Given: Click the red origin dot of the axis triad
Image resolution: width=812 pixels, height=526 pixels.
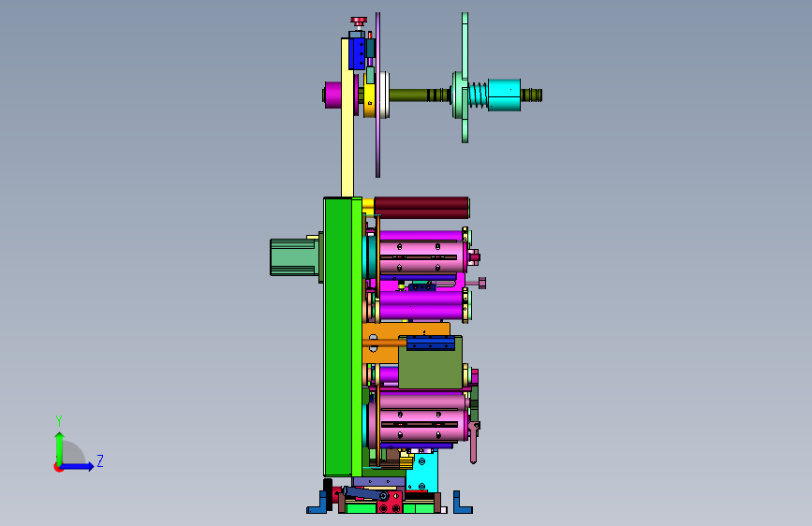Looking at the screenshot, I should tap(58, 467).
